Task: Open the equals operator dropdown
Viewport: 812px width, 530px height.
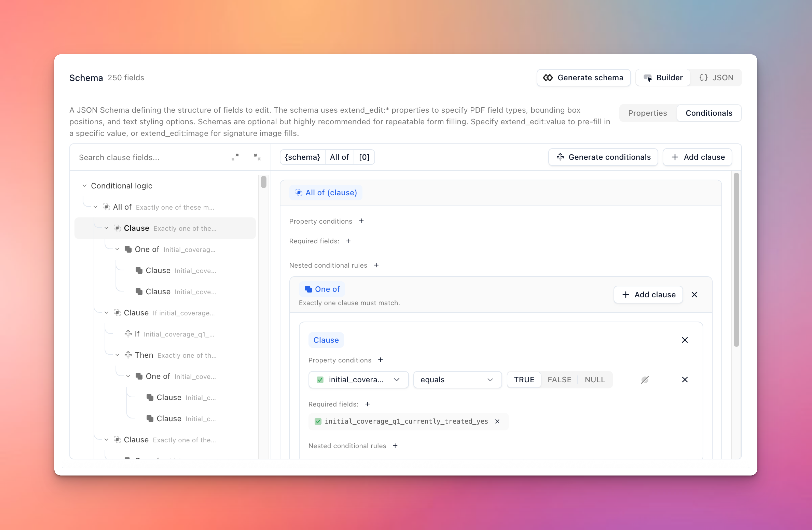Action: (458, 380)
